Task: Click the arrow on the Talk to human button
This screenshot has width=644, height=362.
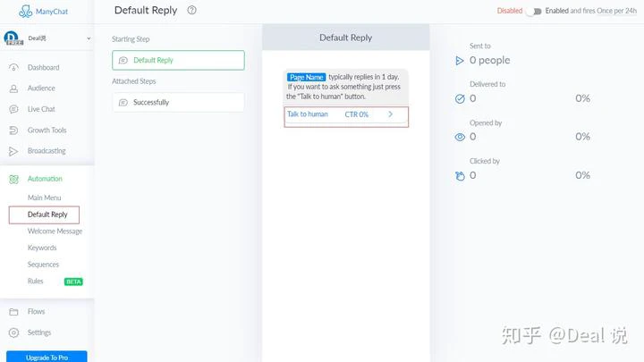Action: pos(391,114)
